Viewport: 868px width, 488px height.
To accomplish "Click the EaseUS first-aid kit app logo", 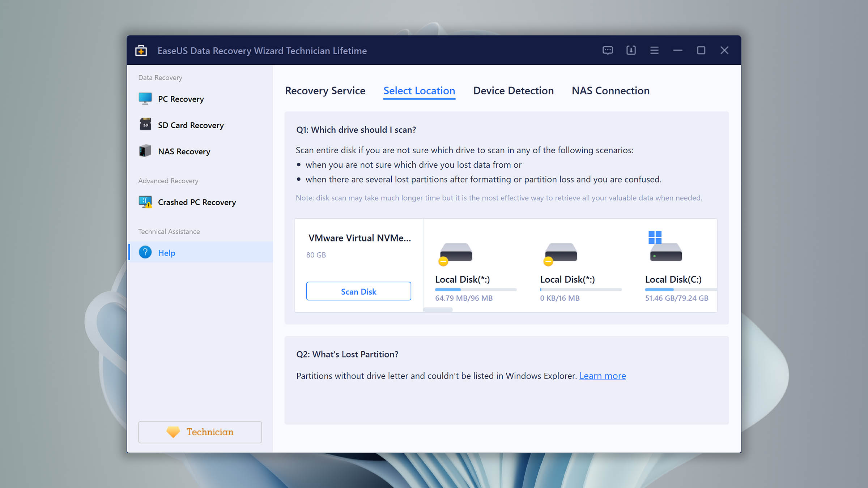I will click(141, 51).
